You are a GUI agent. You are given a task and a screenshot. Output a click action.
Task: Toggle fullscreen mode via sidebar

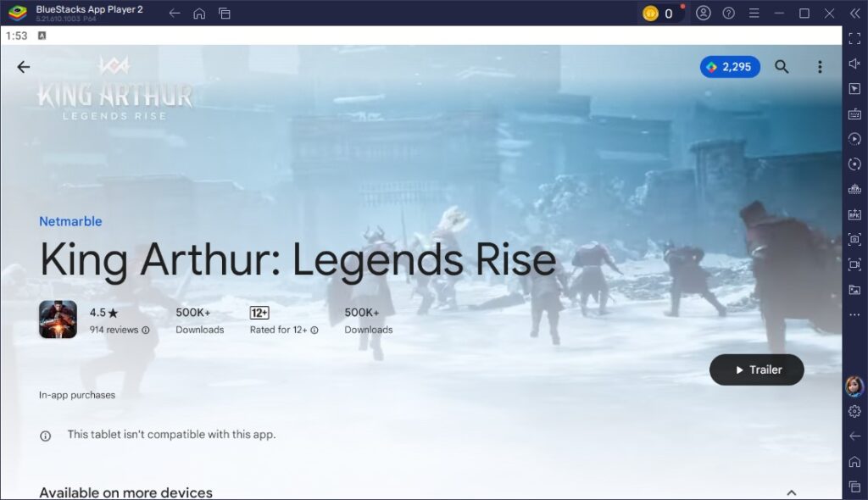854,37
